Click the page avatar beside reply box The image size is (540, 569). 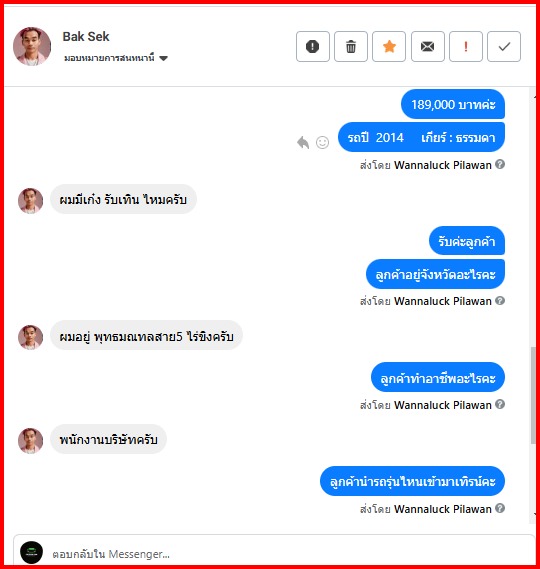(32, 552)
